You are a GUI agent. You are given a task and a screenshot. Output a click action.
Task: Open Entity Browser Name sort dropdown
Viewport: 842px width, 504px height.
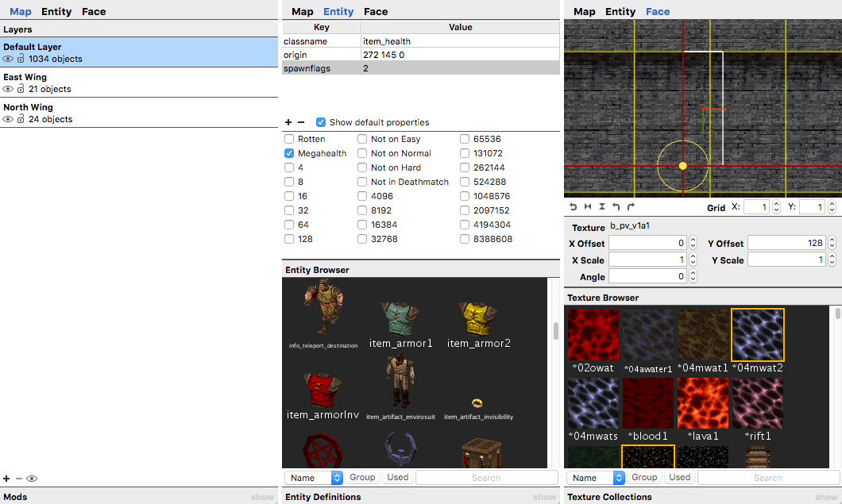314,478
